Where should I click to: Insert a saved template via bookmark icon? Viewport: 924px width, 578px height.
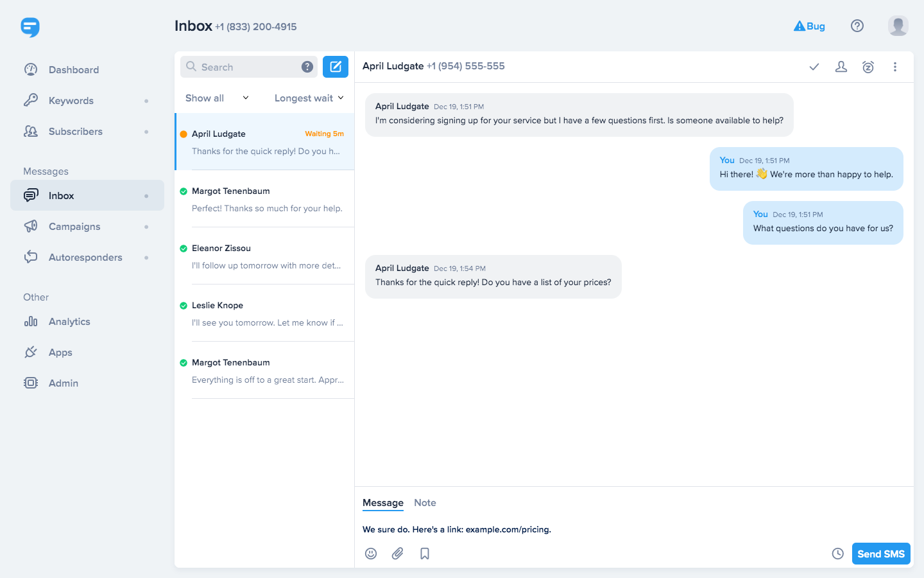[x=425, y=554]
